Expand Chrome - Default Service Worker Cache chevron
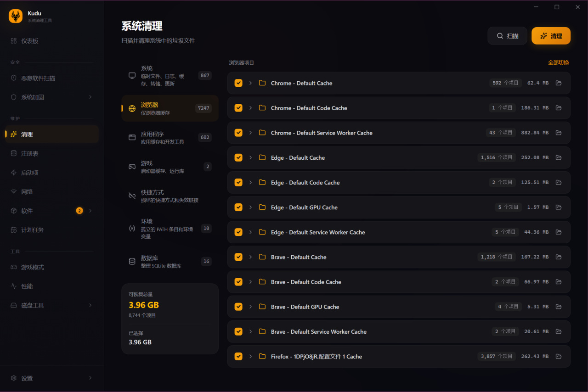 click(x=250, y=133)
